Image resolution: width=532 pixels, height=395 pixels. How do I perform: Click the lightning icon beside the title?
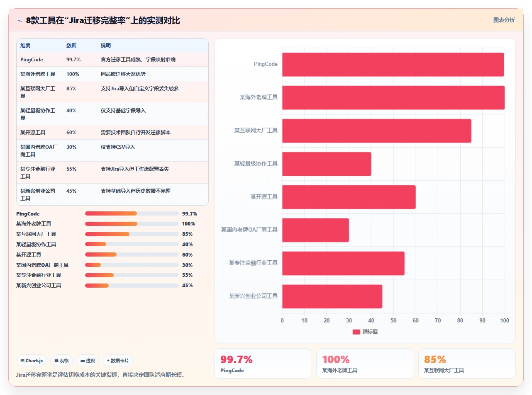(x=20, y=21)
